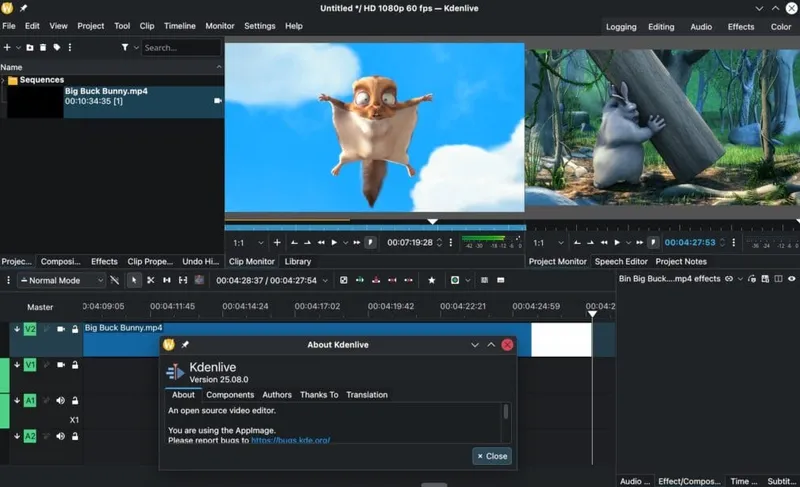Play the Project Monitor
800x487 pixels.
point(617,243)
